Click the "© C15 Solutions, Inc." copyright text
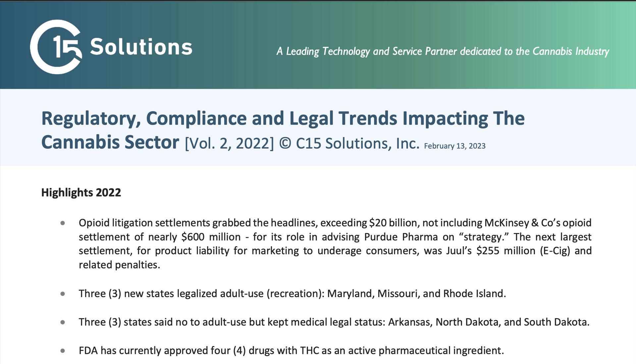The width and height of the screenshot is (636, 364). [x=349, y=144]
